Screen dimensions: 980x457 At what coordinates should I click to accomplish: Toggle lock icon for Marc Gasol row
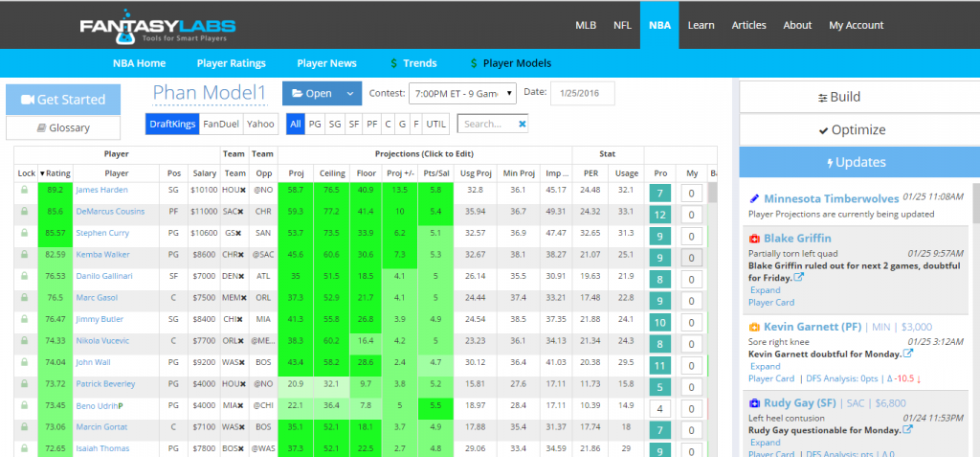pos(25,297)
